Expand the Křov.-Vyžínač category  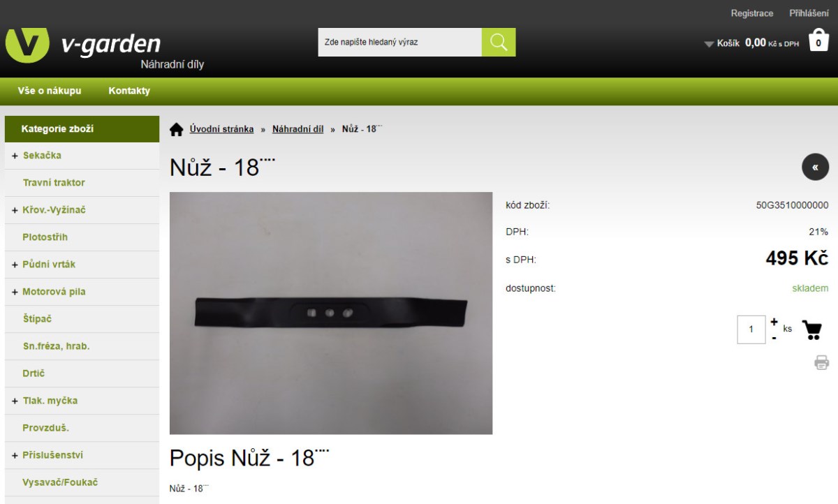pyautogui.click(x=15, y=210)
